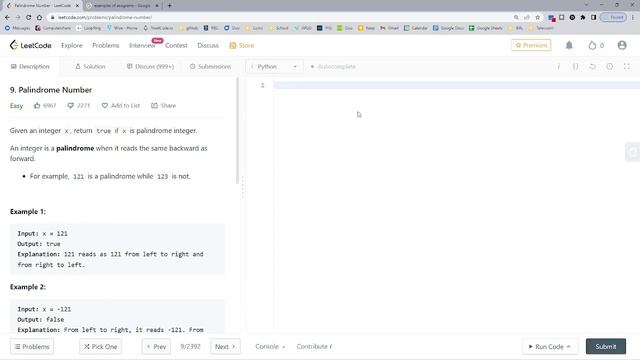
Task: Enter fullscreen editor mode
Action: [627, 67]
